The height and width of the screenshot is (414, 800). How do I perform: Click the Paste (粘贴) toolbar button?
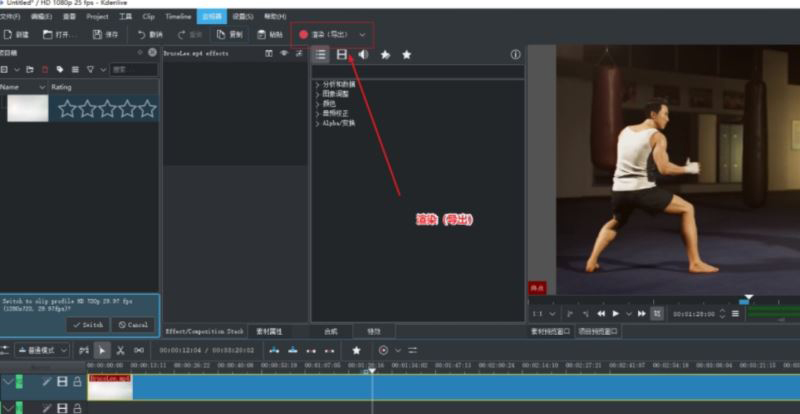[270, 35]
